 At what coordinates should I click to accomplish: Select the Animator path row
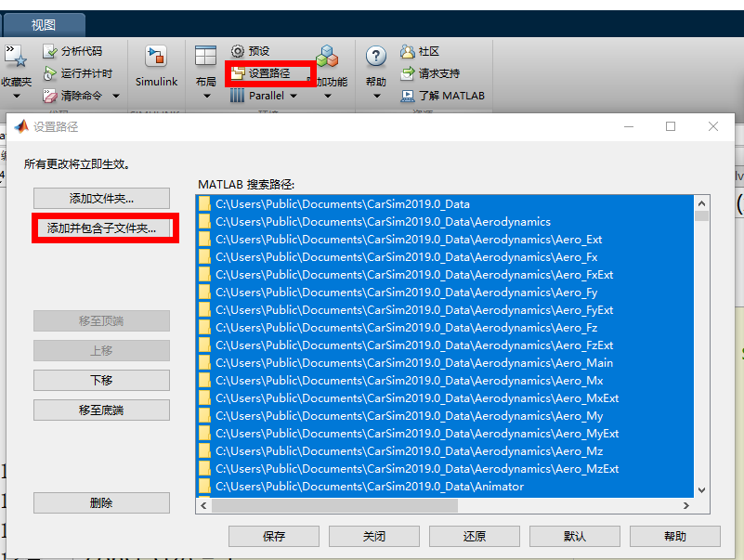[x=445, y=487]
